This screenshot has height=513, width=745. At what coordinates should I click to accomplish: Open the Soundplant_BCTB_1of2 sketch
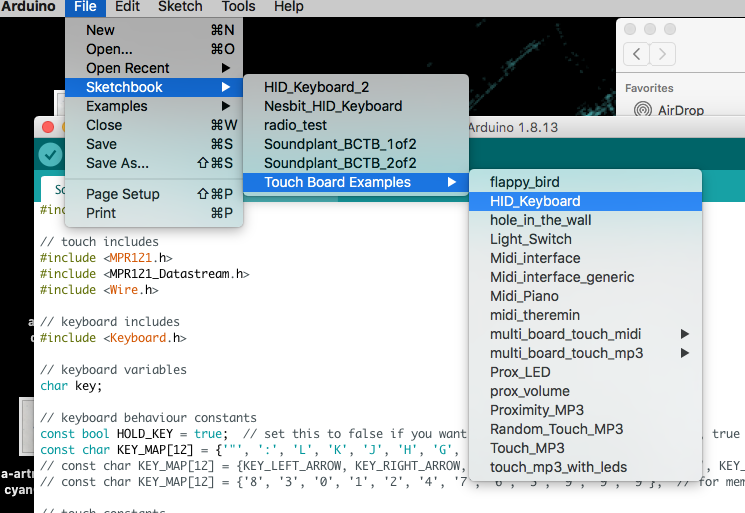point(356,144)
